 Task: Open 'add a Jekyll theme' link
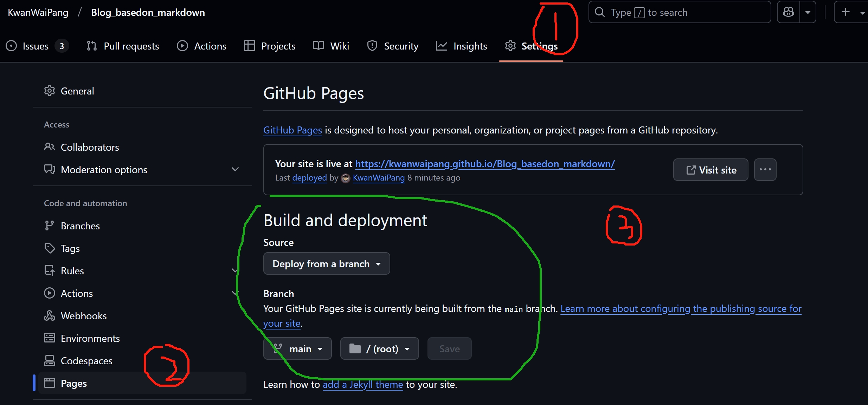tap(363, 385)
